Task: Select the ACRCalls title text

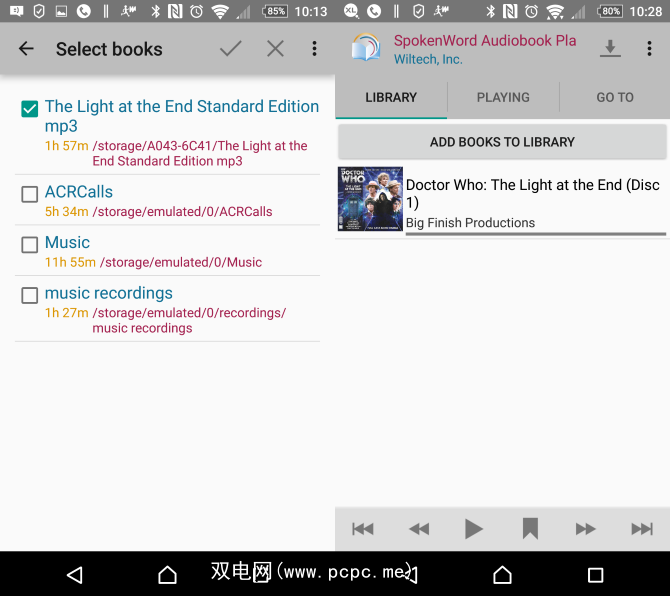Action: click(79, 192)
